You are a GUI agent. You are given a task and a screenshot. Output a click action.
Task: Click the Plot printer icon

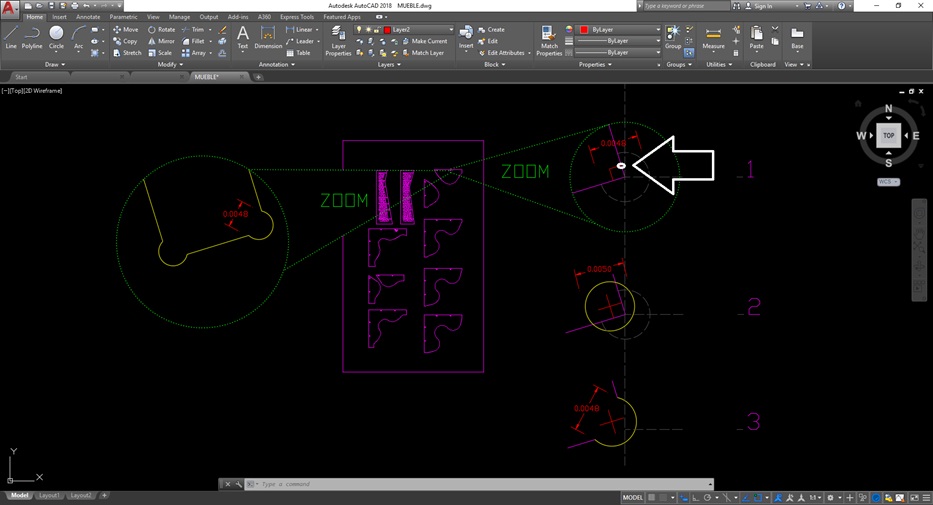point(74,5)
